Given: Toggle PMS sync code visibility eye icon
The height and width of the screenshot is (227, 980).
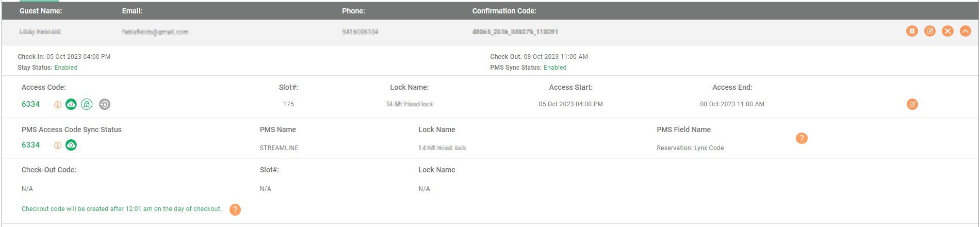Looking at the screenshot, I should coord(71,145).
